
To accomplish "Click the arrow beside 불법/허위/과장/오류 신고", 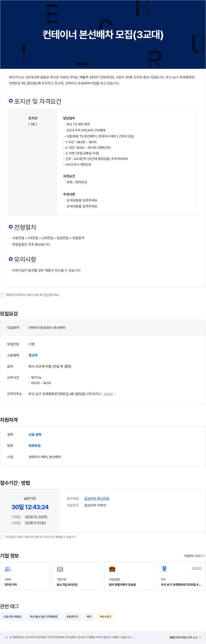I will [x=200, y=637].
